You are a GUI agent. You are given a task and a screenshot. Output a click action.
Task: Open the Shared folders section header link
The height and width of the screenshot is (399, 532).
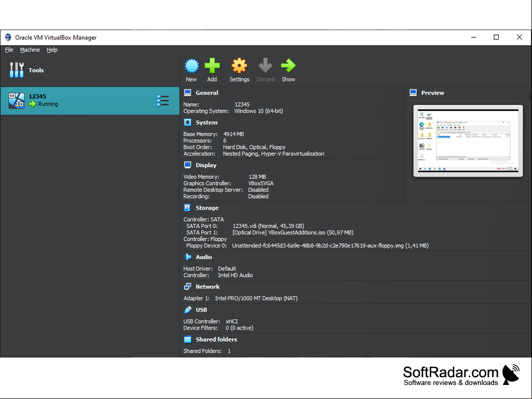click(216, 339)
